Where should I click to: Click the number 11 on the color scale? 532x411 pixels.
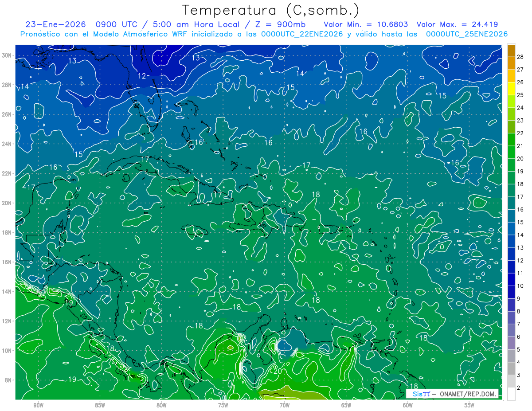[520, 273]
